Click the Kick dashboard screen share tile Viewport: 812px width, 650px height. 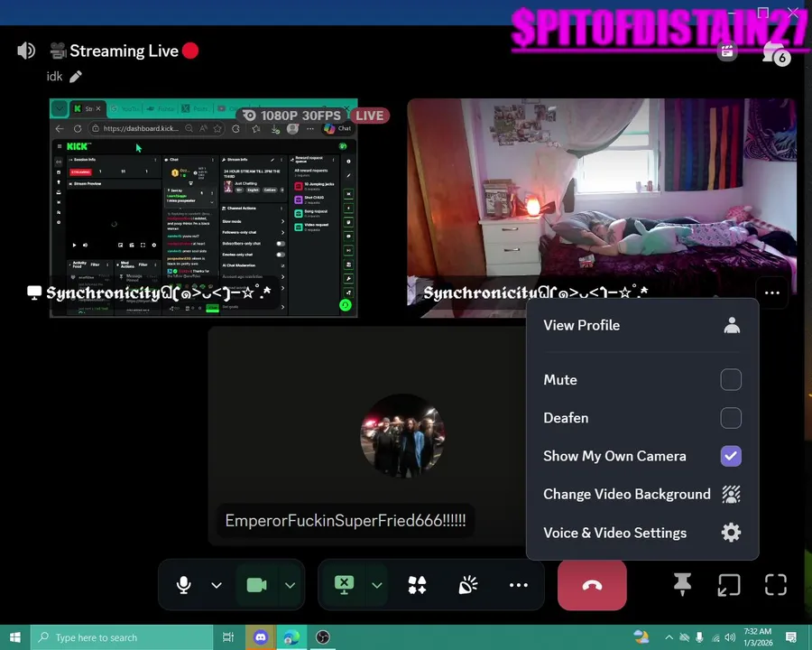coord(204,208)
